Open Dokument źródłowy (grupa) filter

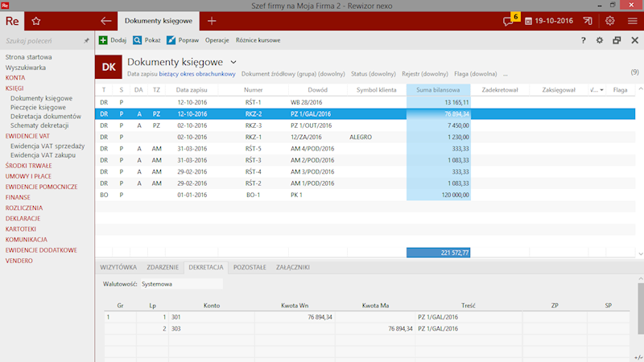click(293, 74)
